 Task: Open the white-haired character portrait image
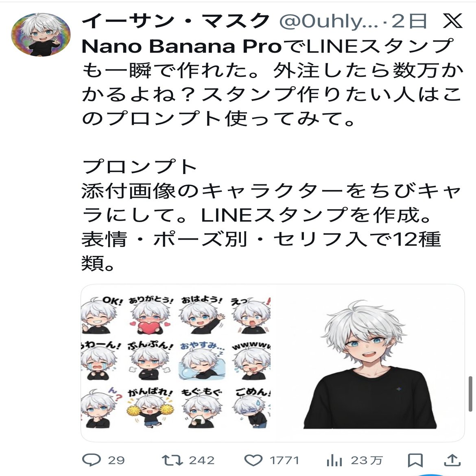pyautogui.click(x=368, y=363)
